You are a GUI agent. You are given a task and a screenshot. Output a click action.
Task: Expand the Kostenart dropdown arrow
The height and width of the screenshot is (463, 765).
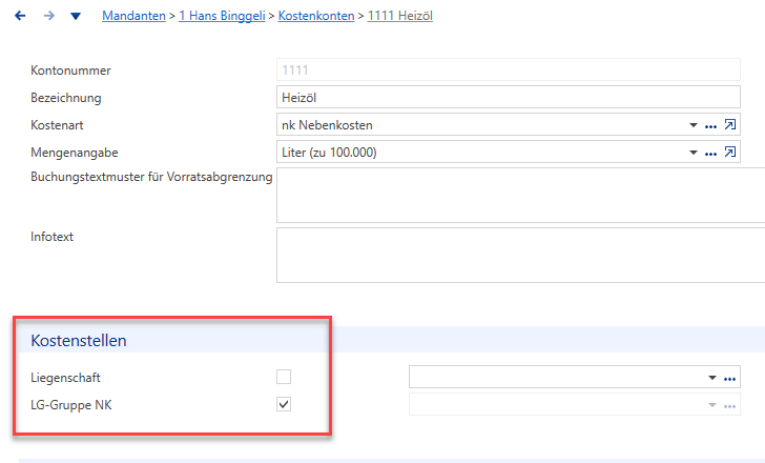pos(693,125)
